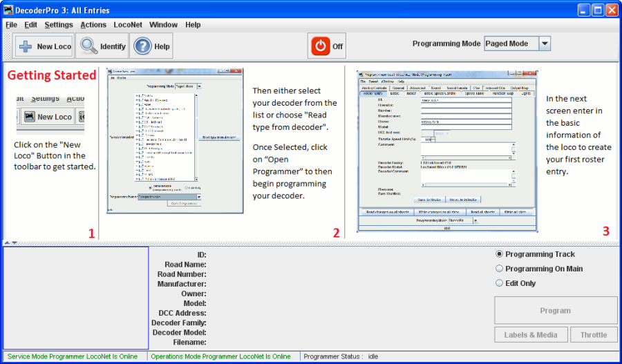Select the Programming Track radio button
The width and height of the screenshot is (622, 364).
pyautogui.click(x=500, y=254)
